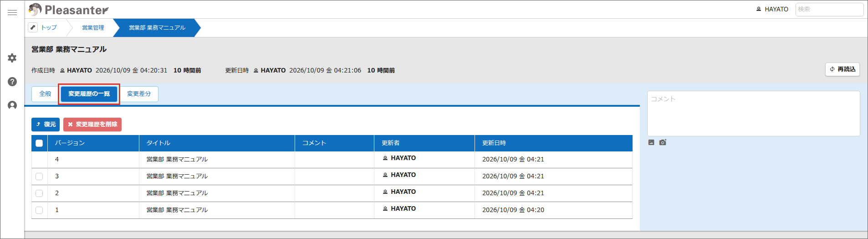Click the 更新者 column header
This screenshot has height=239, width=868.
point(424,143)
